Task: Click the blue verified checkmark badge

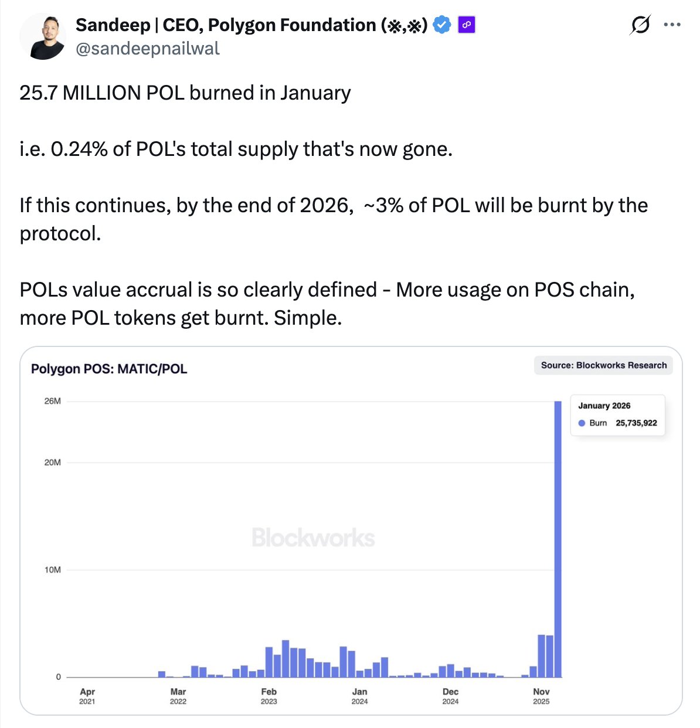Action: click(442, 25)
